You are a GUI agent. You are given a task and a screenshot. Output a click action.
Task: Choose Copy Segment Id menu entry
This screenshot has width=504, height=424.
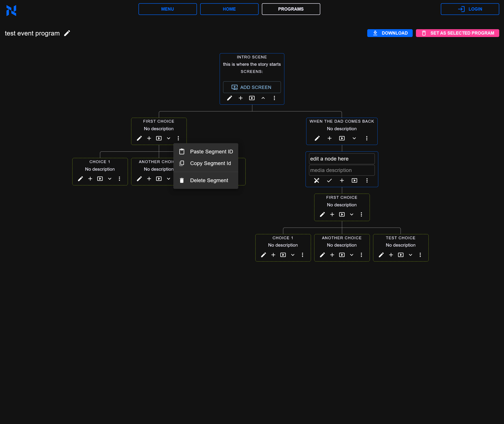pyautogui.click(x=210, y=164)
